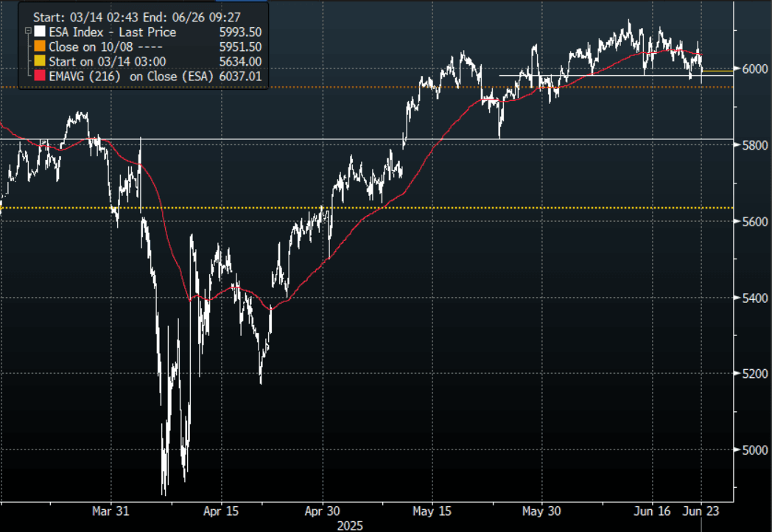Click the yellow dotted 5634 start line
The height and width of the screenshot is (532, 772).
point(367,208)
